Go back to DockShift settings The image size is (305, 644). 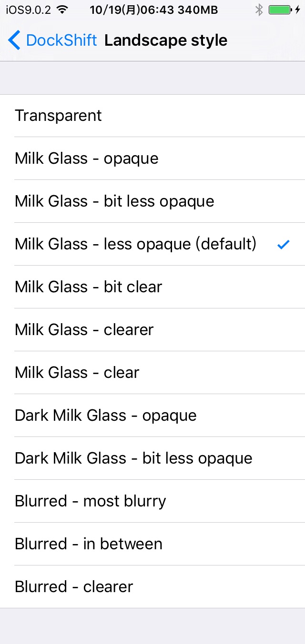click(x=52, y=40)
